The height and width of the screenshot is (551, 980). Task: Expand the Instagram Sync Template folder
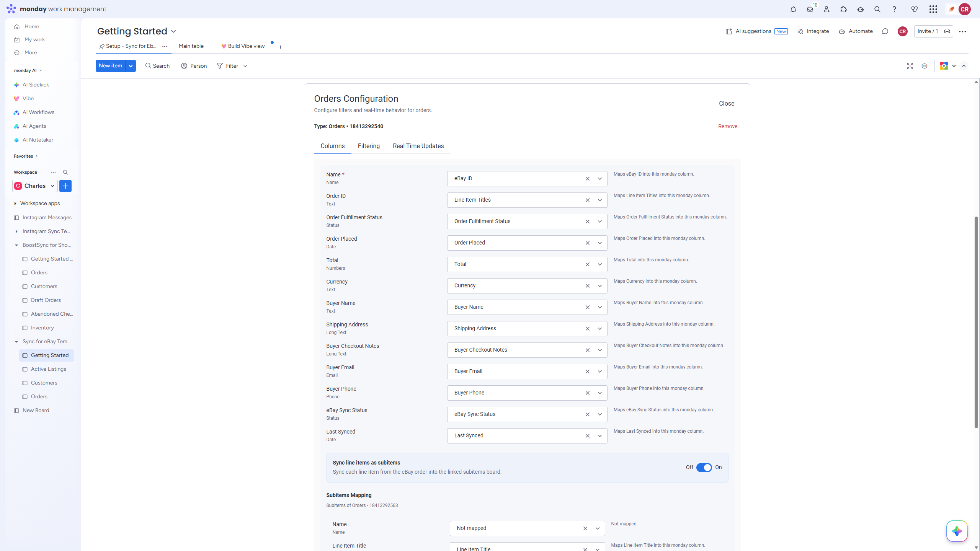16,231
